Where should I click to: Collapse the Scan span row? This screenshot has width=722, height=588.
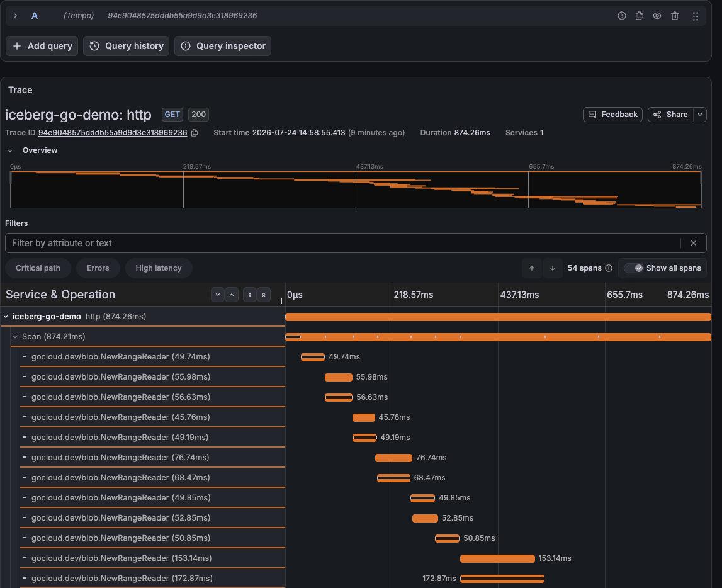click(x=15, y=337)
